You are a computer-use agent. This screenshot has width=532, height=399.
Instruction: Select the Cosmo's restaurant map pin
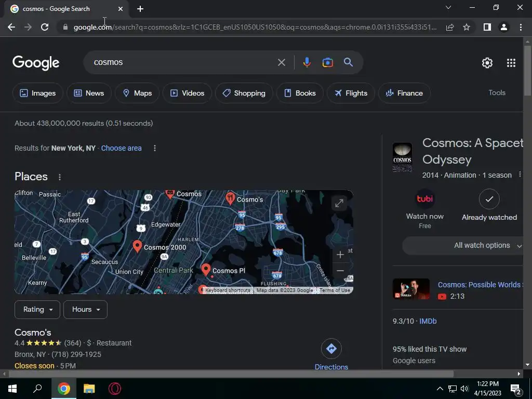230,198
